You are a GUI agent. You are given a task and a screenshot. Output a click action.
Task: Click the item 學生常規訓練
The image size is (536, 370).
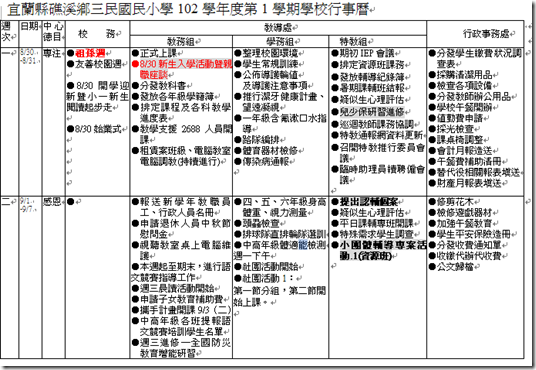[x=270, y=64]
